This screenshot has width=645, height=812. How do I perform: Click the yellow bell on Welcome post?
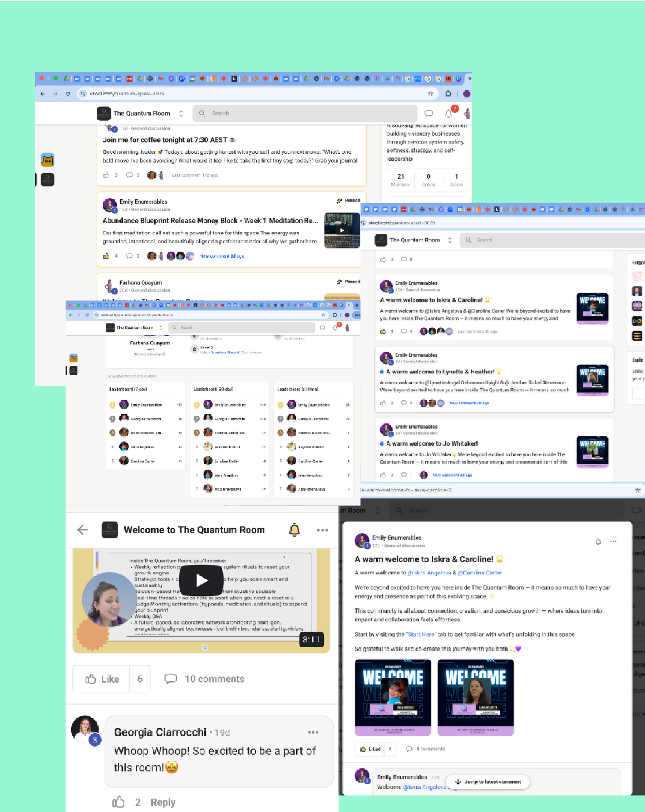[x=294, y=530]
